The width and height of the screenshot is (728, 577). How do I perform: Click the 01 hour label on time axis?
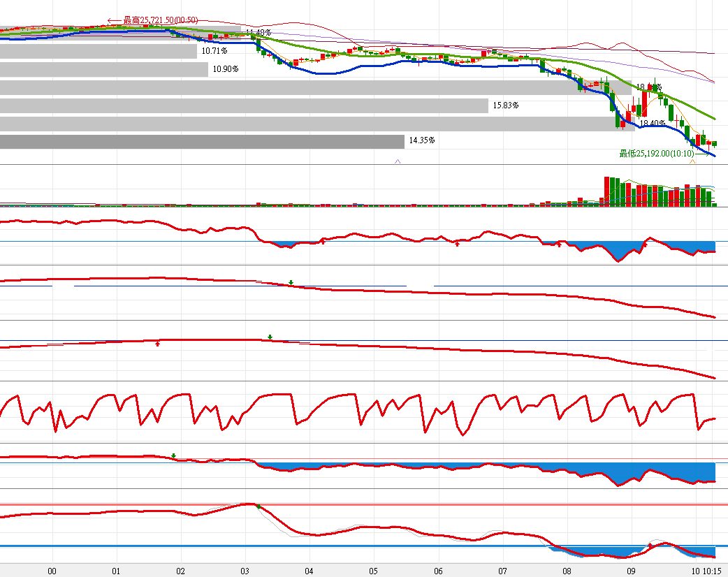coord(116,571)
